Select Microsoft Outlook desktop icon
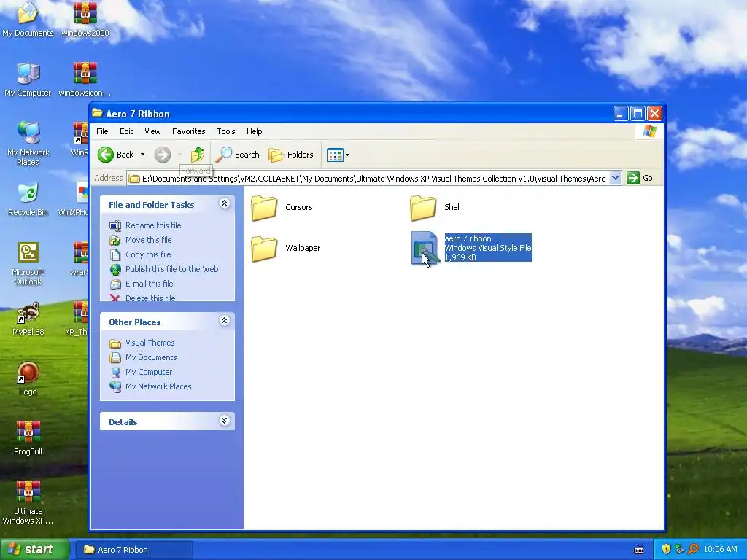 (28, 262)
